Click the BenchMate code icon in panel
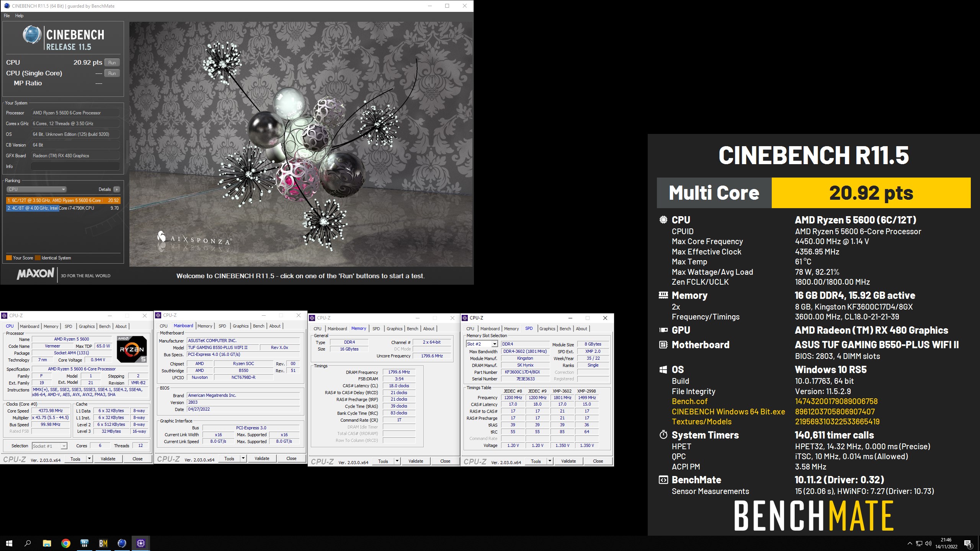980x551 pixels. pos(663,480)
